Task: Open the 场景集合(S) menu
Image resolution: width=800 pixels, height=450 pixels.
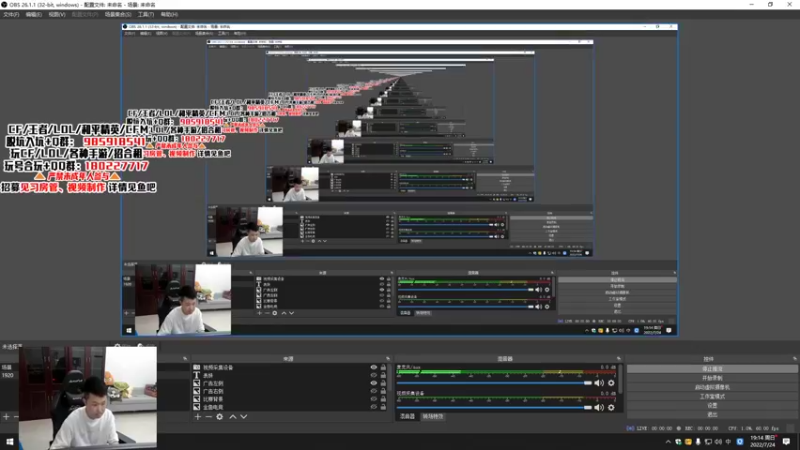Action: click(x=118, y=14)
